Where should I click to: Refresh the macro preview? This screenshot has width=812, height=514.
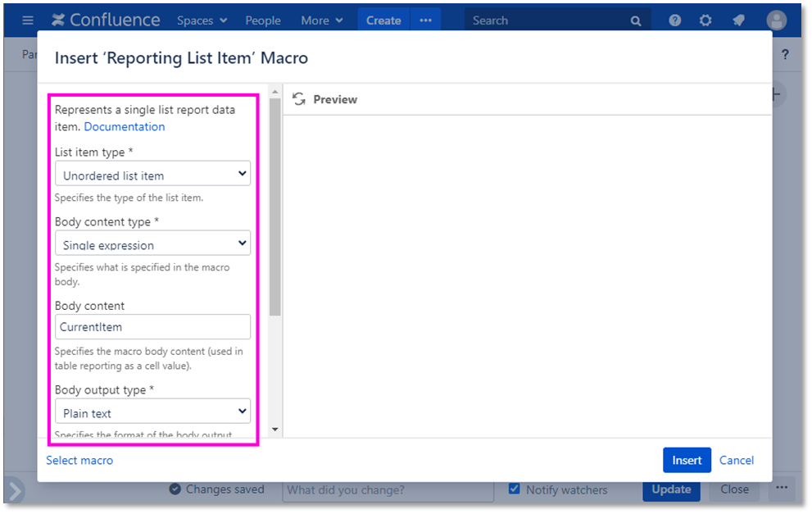(299, 99)
